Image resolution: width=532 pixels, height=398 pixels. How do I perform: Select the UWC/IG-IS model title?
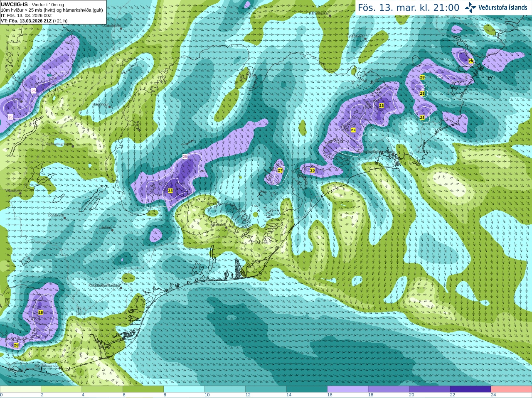point(14,4)
